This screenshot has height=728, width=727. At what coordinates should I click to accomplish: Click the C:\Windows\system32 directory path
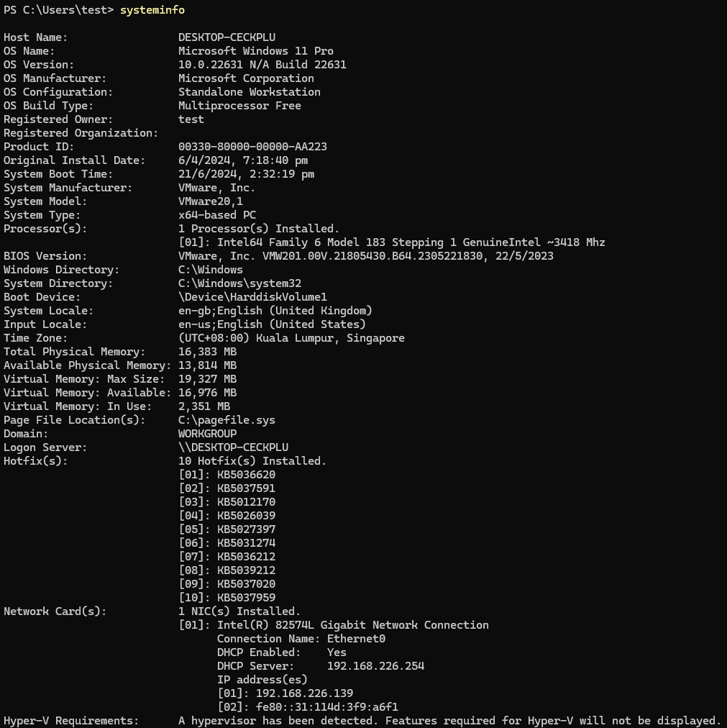pyautogui.click(x=239, y=283)
